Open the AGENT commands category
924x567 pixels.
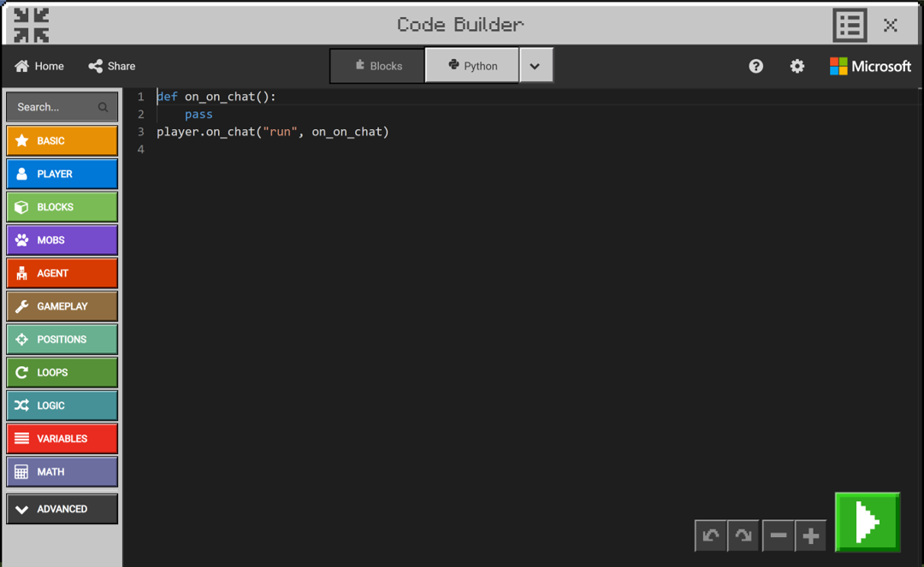click(62, 273)
